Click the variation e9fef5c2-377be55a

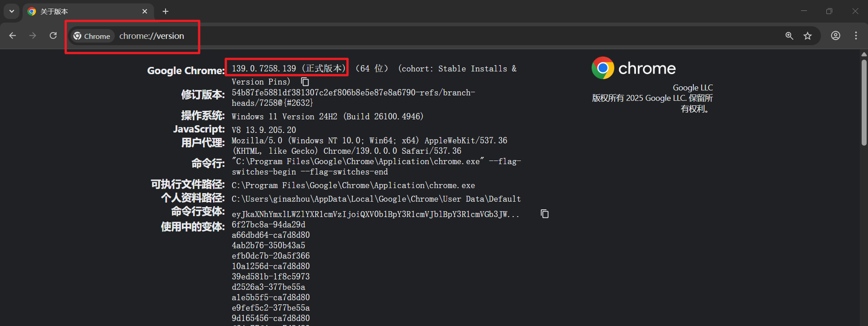(271, 308)
